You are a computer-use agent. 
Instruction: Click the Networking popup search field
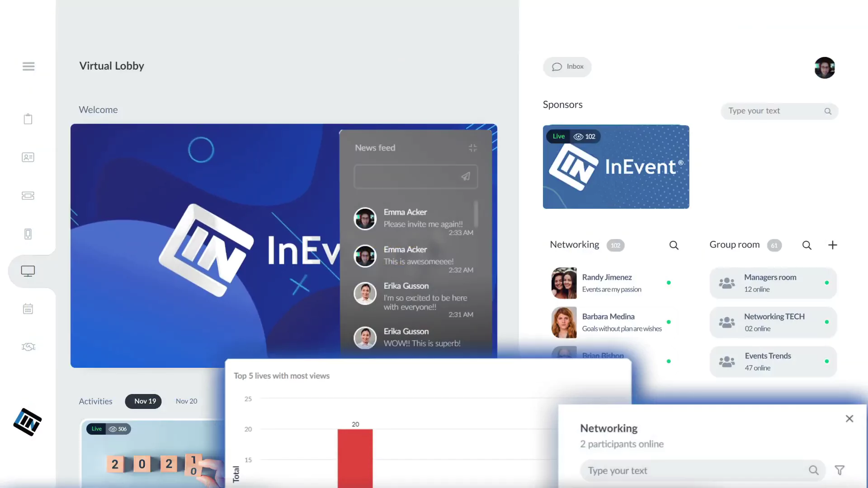(x=703, y=471)
